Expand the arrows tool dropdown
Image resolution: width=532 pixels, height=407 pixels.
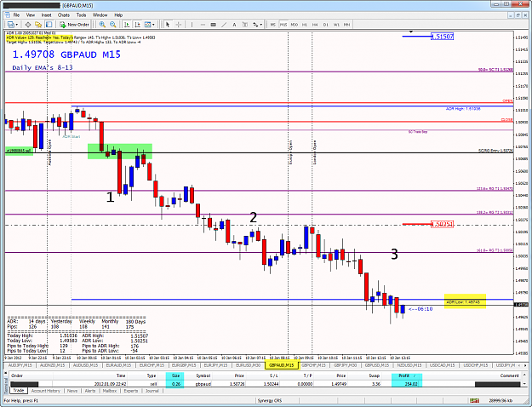pos(261,25)
